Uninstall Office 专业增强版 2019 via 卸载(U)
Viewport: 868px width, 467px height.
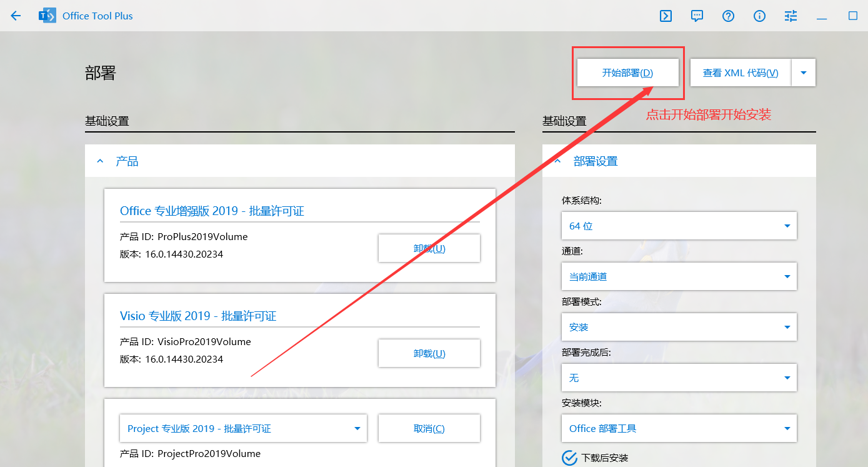tap(429, 248)
